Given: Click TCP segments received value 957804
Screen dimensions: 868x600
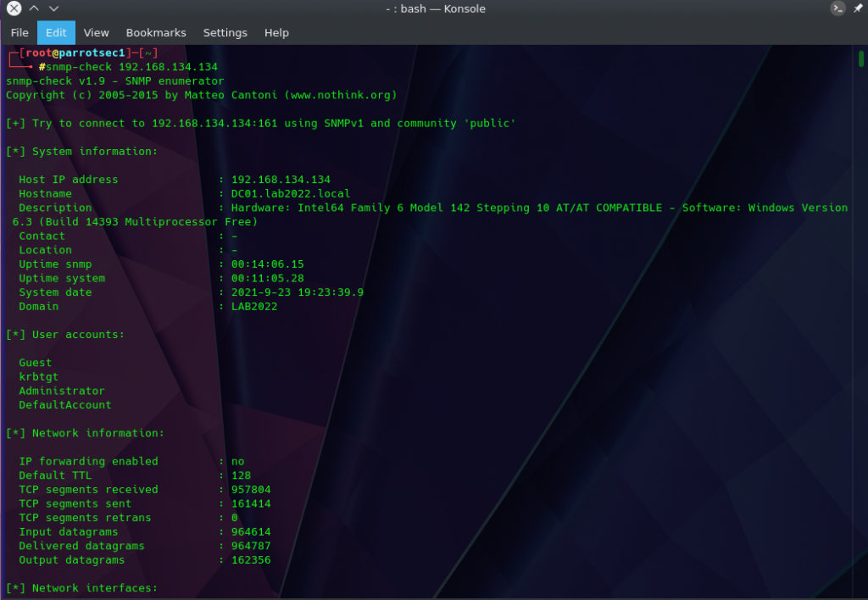Looking at the screenshot, I should [251, 490].
